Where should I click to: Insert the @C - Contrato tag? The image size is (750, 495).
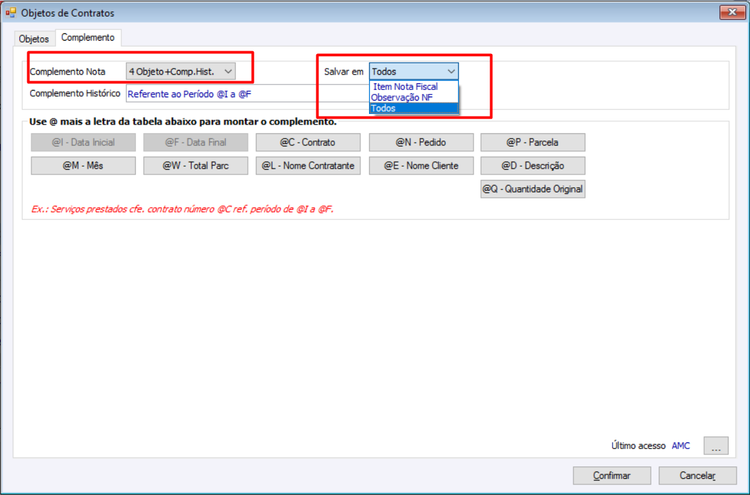pos(308,143)
